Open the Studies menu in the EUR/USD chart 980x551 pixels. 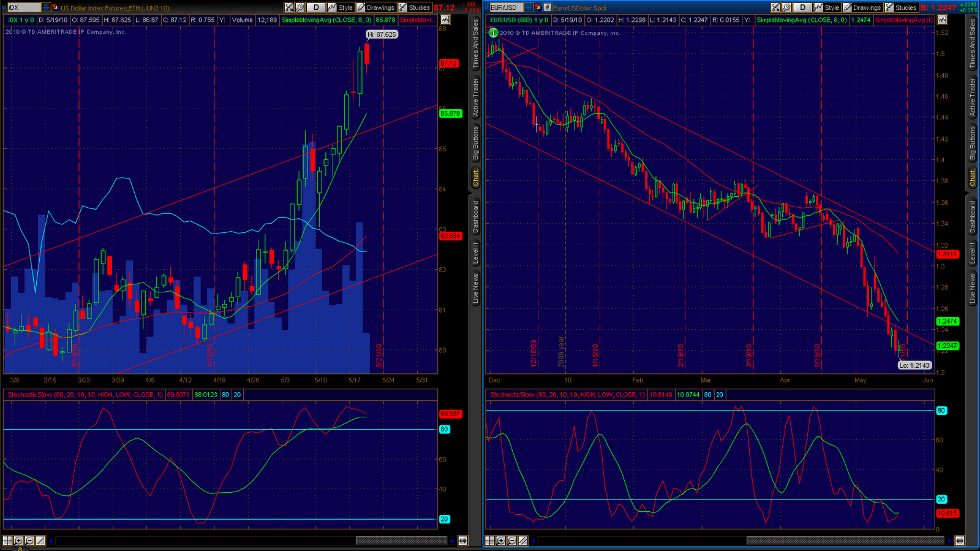[901, 7]
